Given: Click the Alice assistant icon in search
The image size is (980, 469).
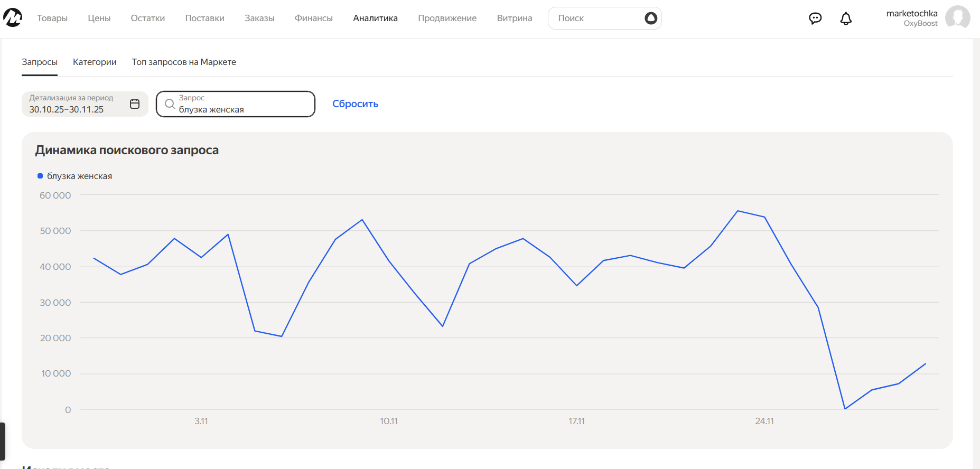Looking at the screenshot, I should point(651,18).
